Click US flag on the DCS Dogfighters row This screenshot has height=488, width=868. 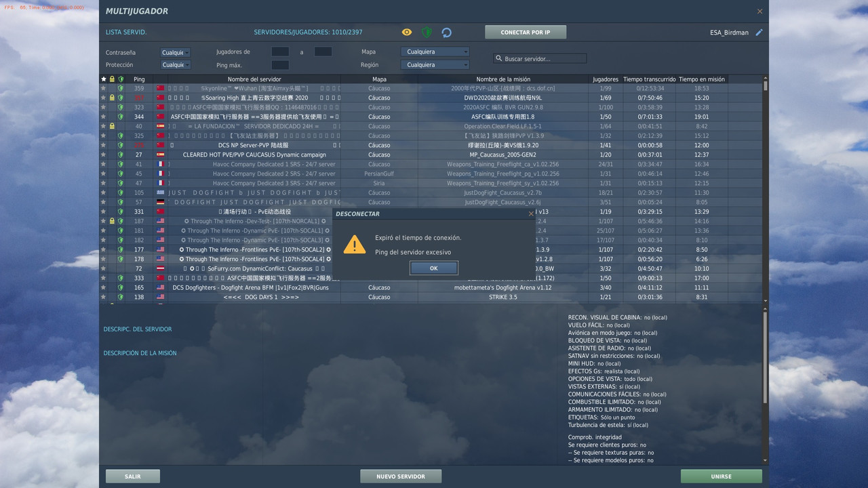click(161, 287)
